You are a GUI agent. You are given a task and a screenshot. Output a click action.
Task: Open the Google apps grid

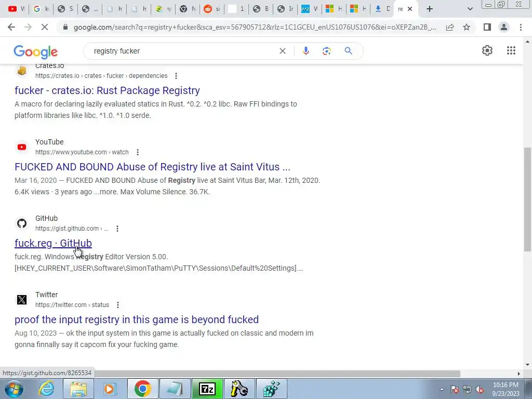coord(511,50)
